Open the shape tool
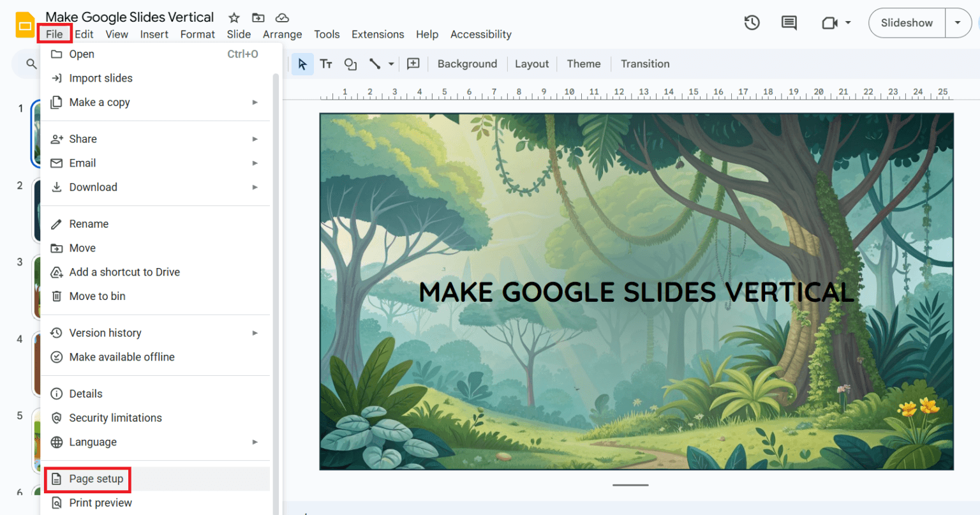 pos(350,64)
